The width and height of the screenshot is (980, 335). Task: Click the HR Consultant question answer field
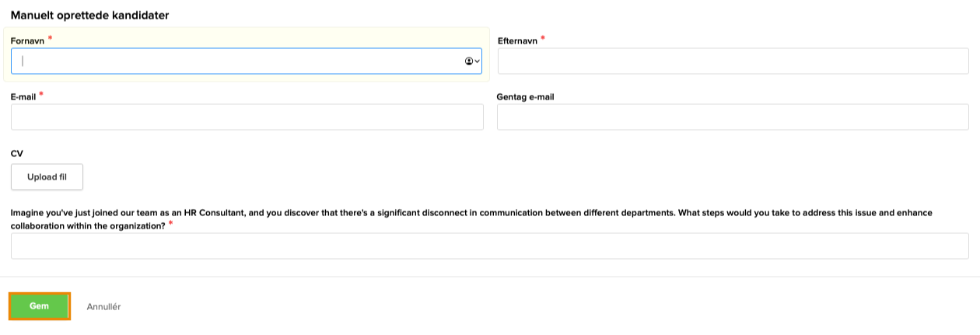coord(489,246)
